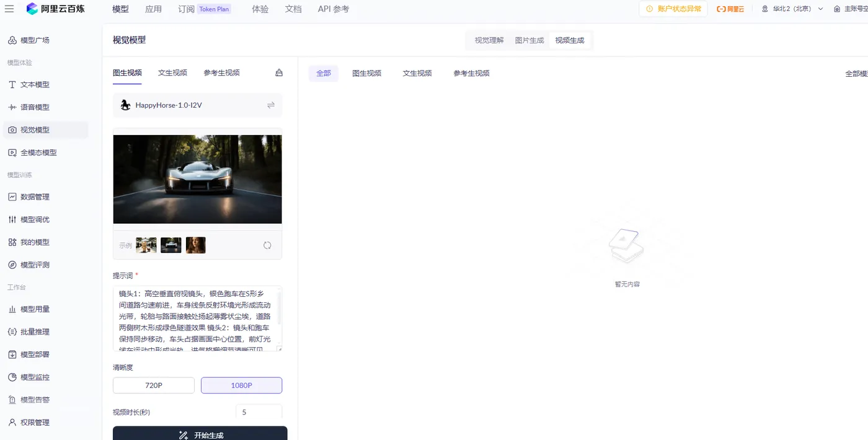The image size is (868, 440).
Task: Select the sports car example thumbnail
Action: pyautogui.click(x=170, y=245)
